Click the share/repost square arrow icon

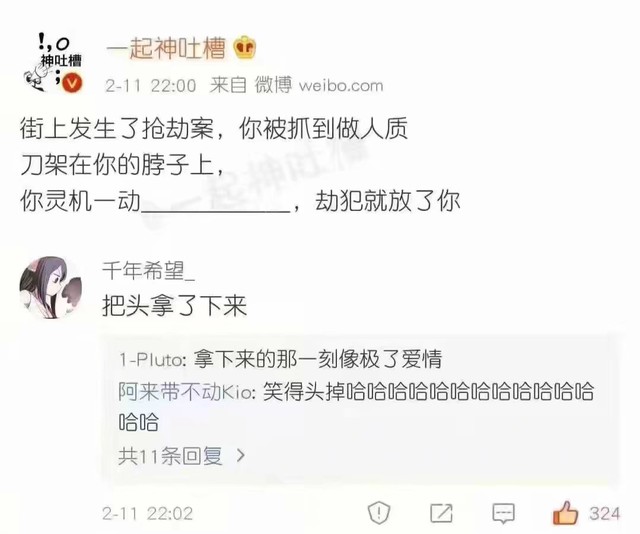click(442, 513)
